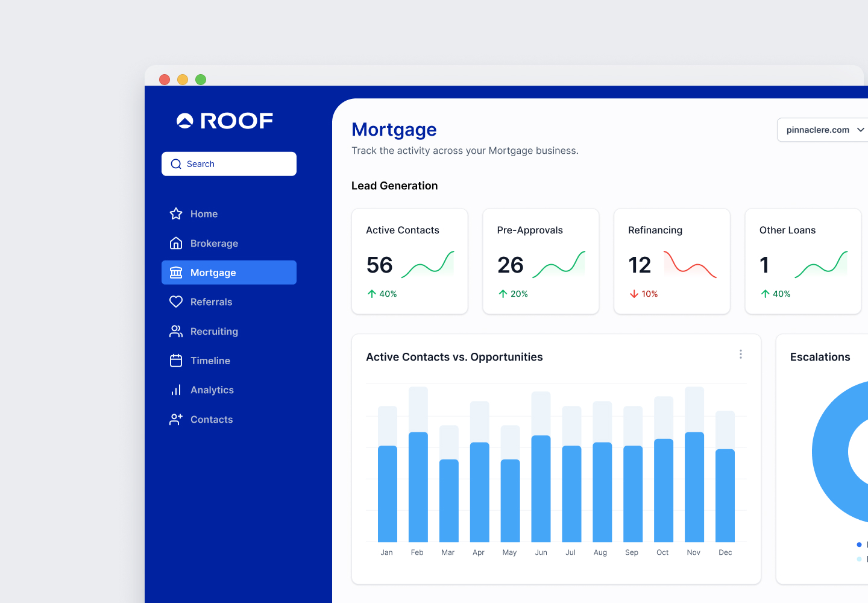The height and width of the screenshot is (603, 868).
Task: Click the Other Loans sparkline chart
Action: coord(821,265)
